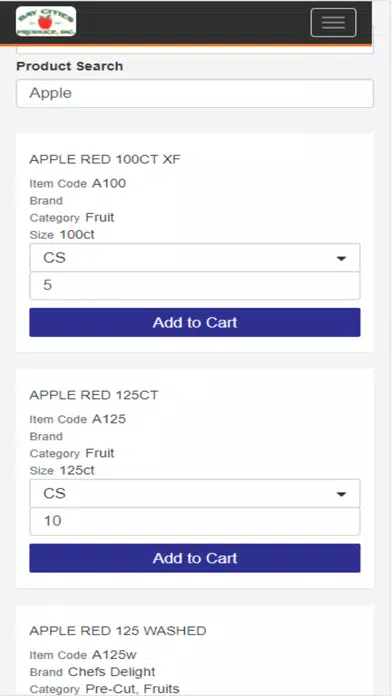Select the APPLE RED 125CT product title
The height and width of the screenshot is (696, 392).
pos(94,395)
